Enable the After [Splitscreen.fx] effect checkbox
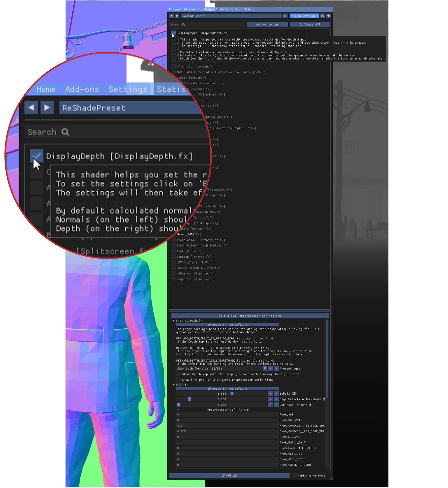 pyautogui.click(x=173, y=66)
